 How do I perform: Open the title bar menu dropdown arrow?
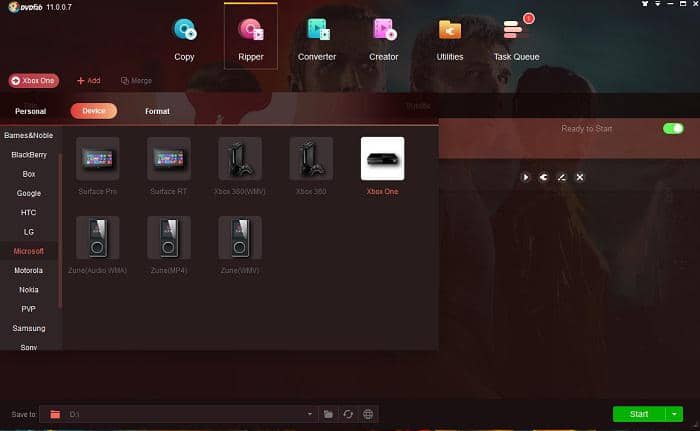coord(658,4)
